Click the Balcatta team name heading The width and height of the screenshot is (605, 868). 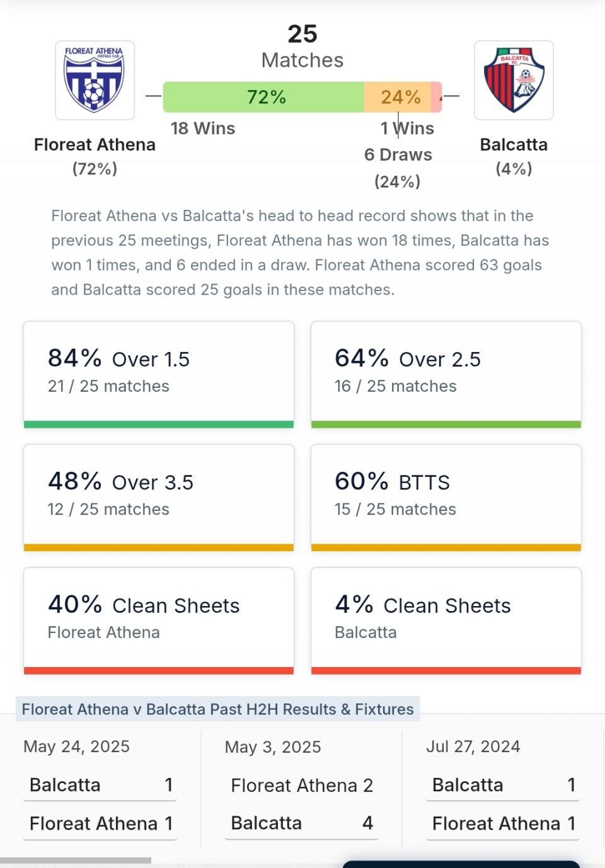click(x=514, y=145)
